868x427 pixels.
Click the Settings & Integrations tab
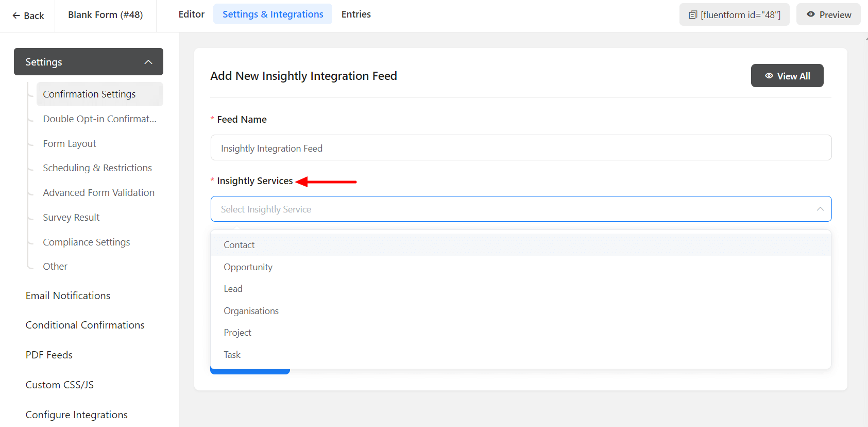click(x=273, y=14)
